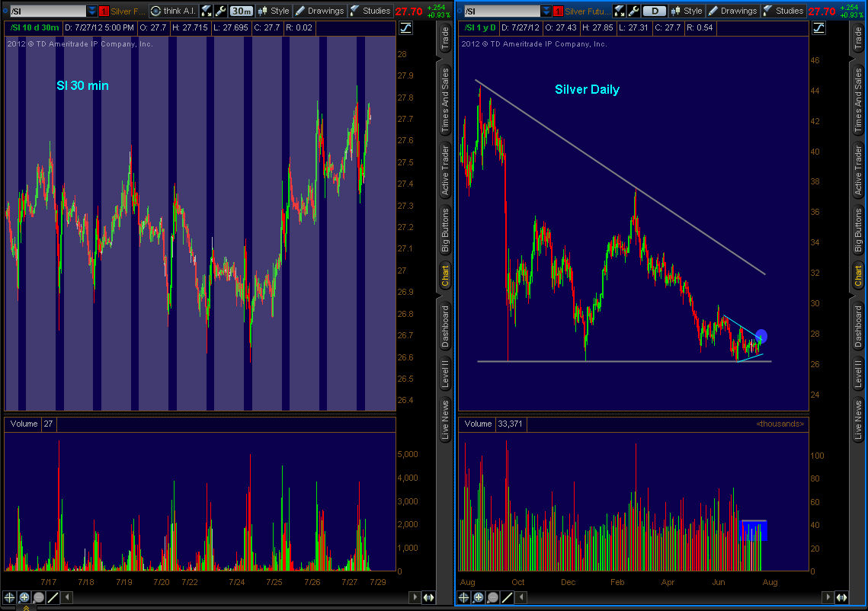Expand symbol dropdown arrow in left chart
868x611 pixels.
click(x=92, y=11)
